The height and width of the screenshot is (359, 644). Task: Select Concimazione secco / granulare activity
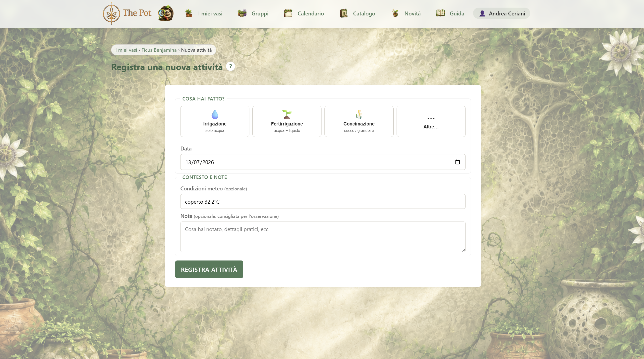[359, 121]
